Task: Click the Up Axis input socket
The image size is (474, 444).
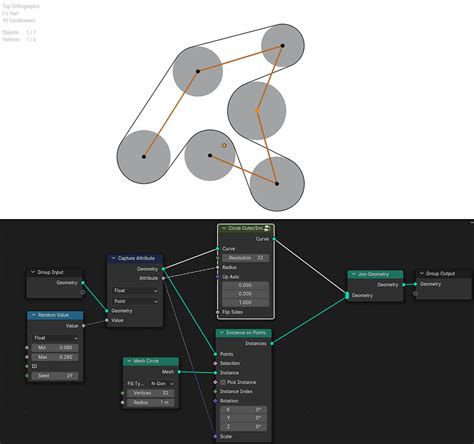Action: [x=218, y=277]
